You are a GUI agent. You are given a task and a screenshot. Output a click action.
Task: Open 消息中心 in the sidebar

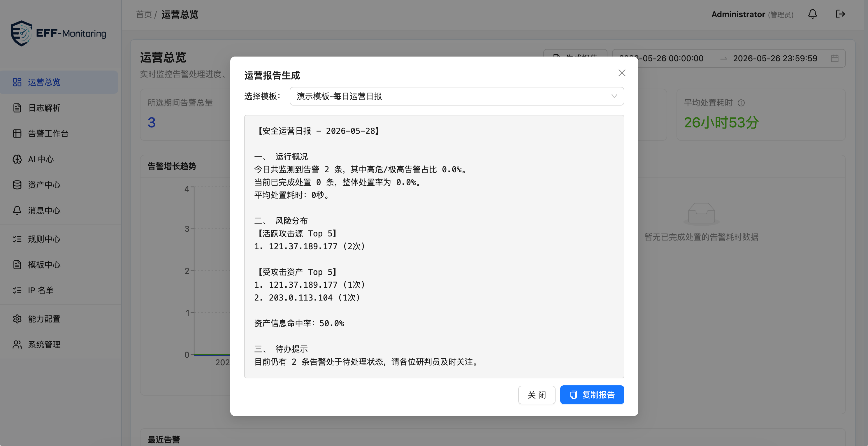(x=59, y=210)
